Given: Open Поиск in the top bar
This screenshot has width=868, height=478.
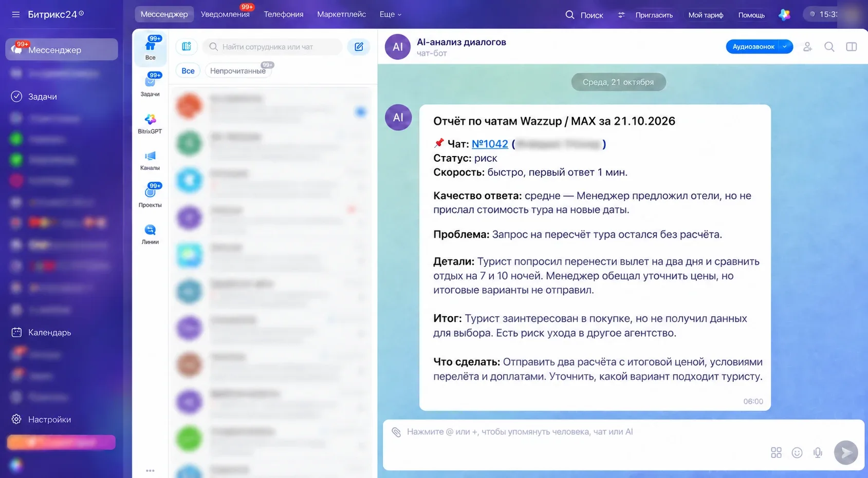Looking at the screenshot, I should click(x=584, y=15).
